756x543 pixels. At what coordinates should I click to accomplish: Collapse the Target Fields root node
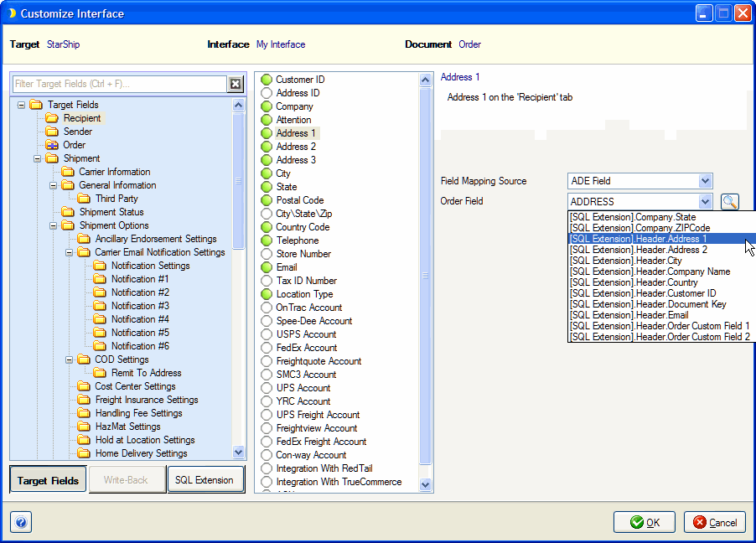click(21, 105)
